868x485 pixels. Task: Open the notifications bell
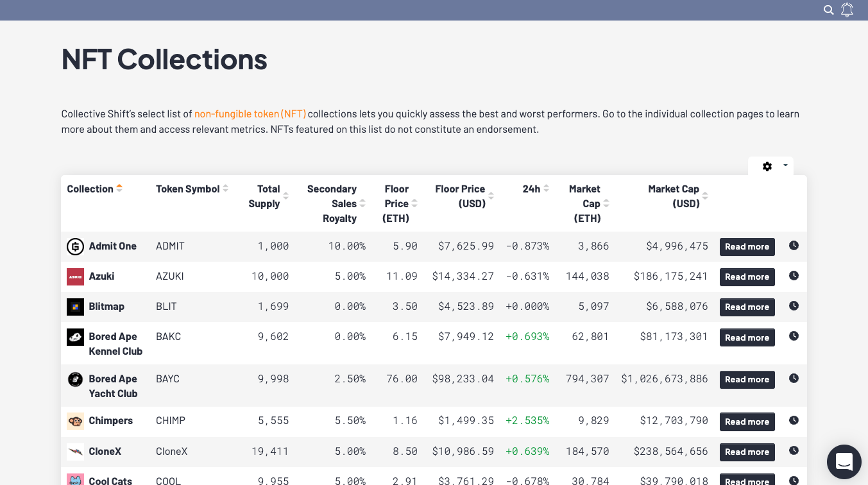point(847,10)
